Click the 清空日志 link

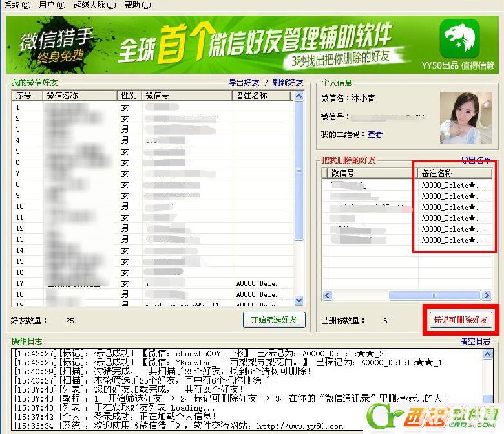(475, 341)
